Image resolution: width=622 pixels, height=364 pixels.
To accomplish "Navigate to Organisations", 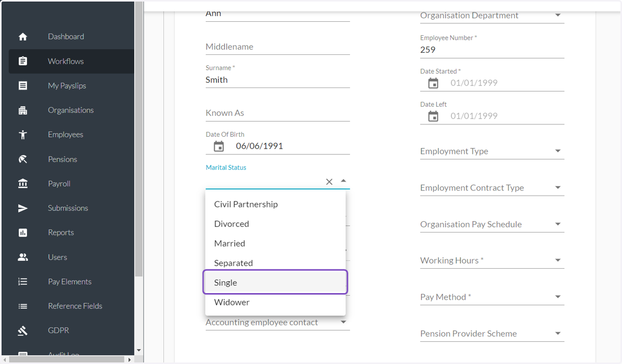I will pos(70,110).
